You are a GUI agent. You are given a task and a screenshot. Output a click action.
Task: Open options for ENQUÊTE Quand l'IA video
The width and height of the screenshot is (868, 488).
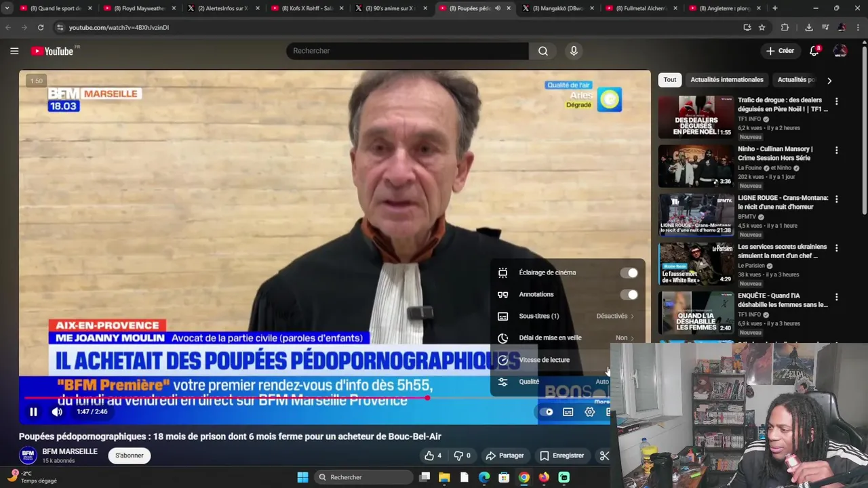coord(836,297)
